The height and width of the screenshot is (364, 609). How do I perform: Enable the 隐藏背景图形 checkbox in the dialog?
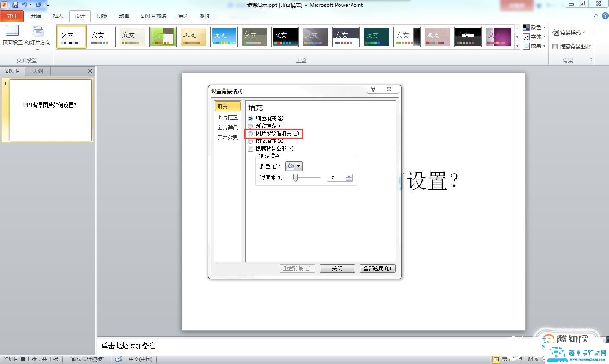click(x=250, y=149)
